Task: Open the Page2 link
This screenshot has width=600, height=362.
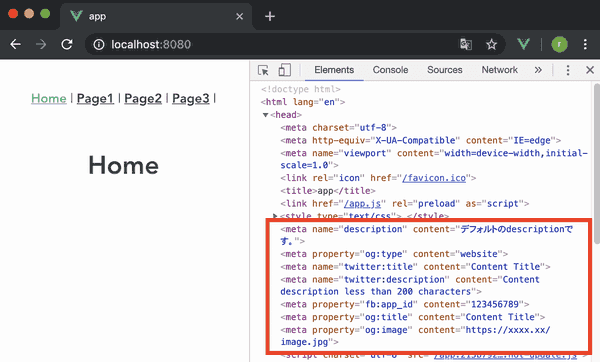Action: pos(143,98)
